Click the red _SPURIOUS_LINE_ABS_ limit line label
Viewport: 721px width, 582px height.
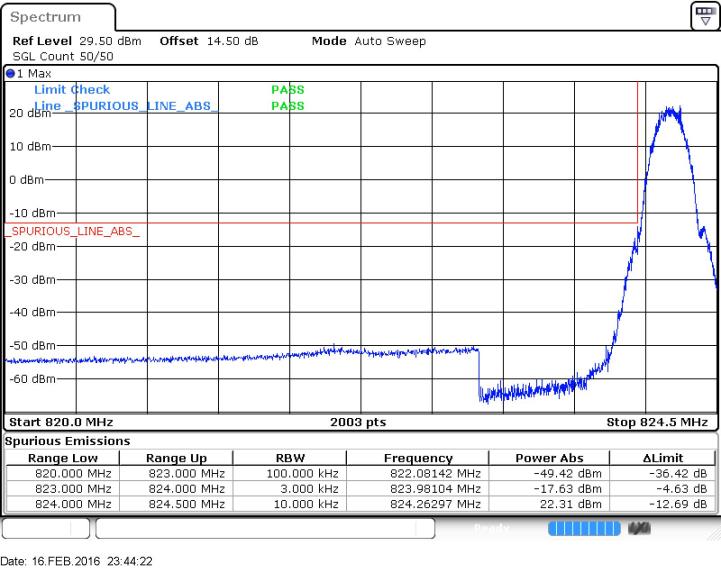tap(72, 231)
